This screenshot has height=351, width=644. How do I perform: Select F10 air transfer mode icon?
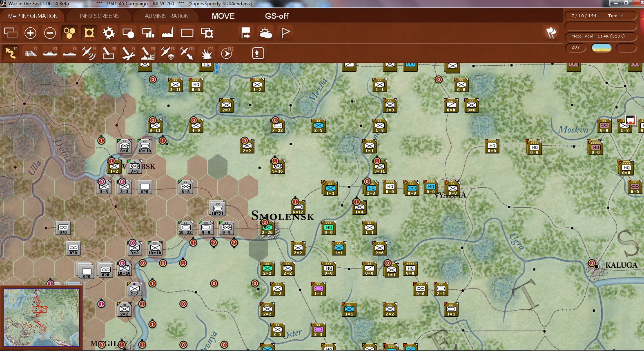point(187,53)
